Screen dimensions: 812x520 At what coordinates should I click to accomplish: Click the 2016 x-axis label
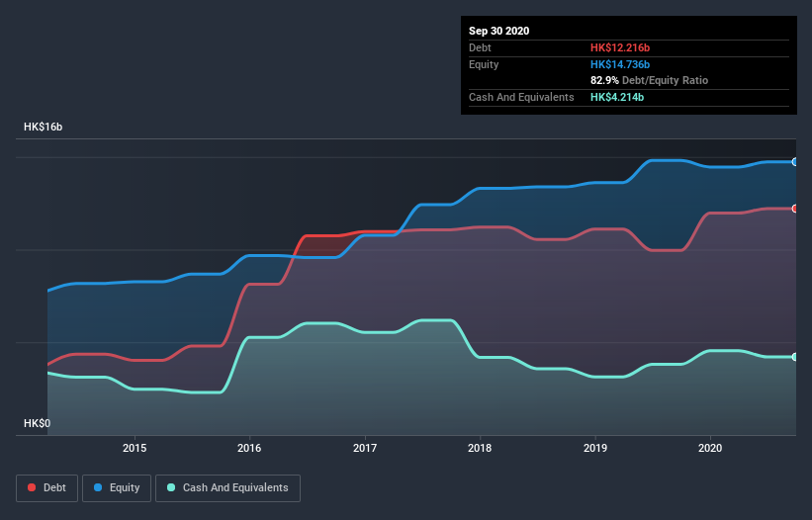[249, 448]
